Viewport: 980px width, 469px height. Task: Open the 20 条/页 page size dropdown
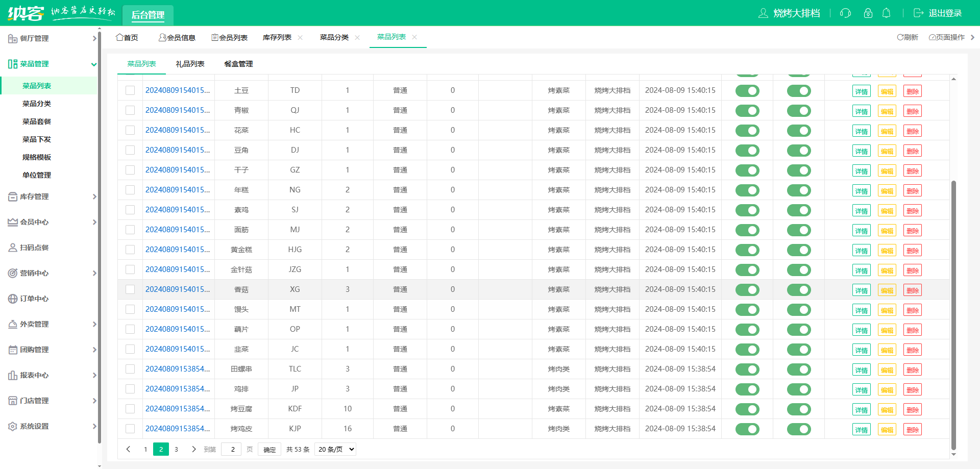click(335, 450)
